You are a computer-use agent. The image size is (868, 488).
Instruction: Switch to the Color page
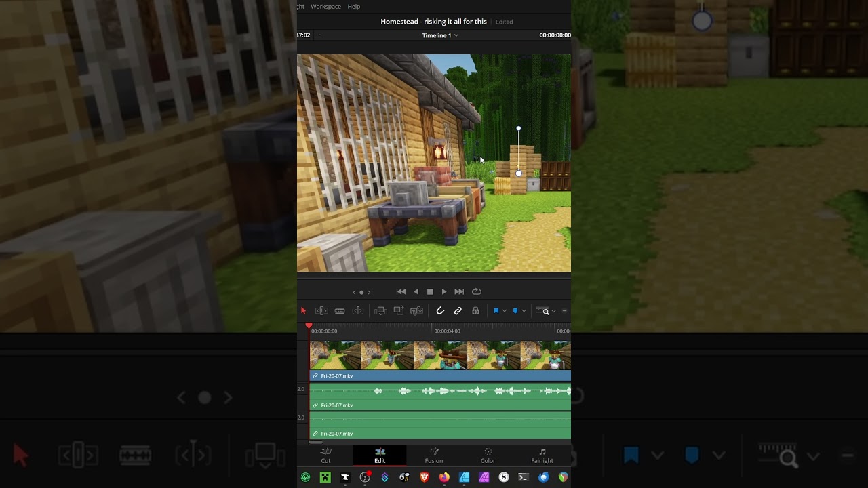tap(488, 455)
